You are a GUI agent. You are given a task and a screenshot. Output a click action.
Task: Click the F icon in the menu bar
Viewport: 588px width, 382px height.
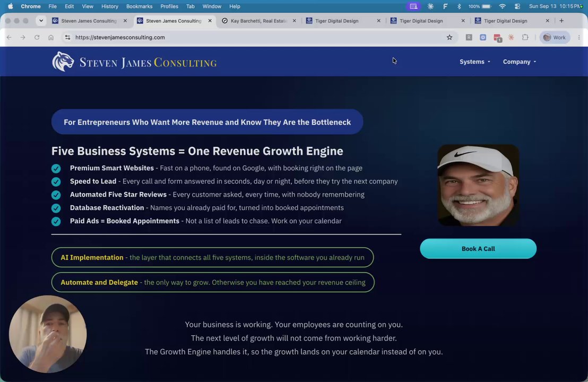[445, 6]
